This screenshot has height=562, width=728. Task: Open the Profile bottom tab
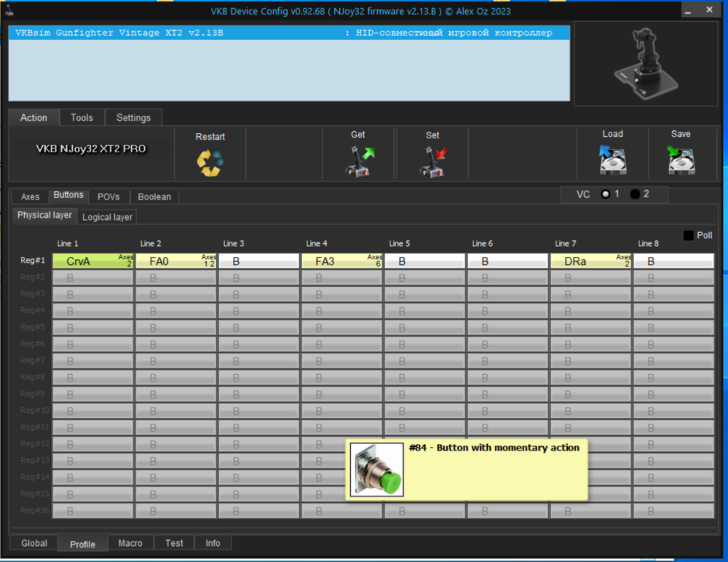pos(83,544)
